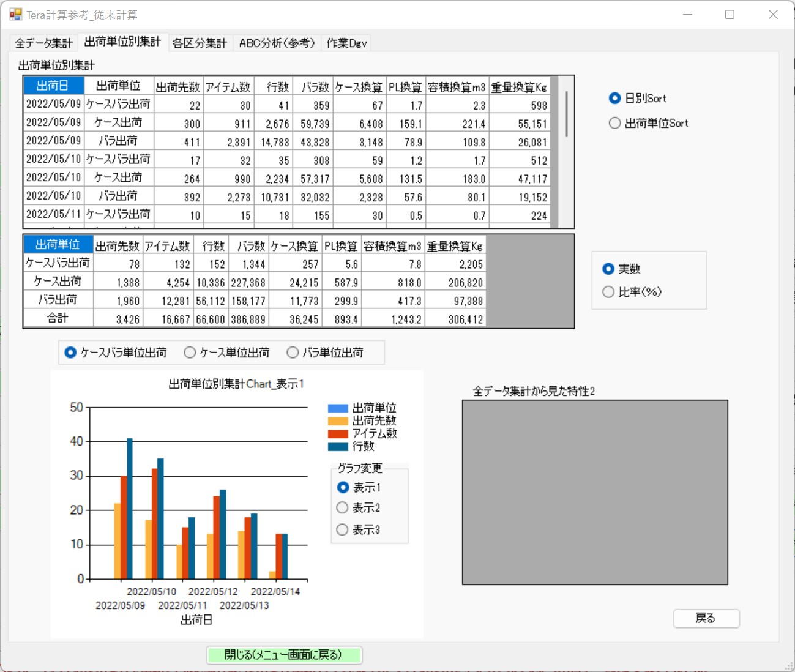Open the 各区分集計 tab
795x672 pixels.
tap(200, 43)
